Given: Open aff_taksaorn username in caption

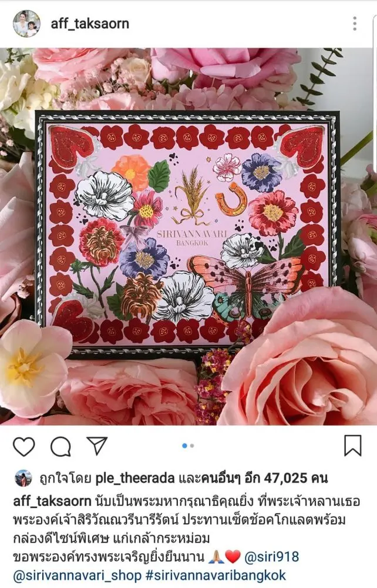Looking at the screenshot, I should 52,501.
